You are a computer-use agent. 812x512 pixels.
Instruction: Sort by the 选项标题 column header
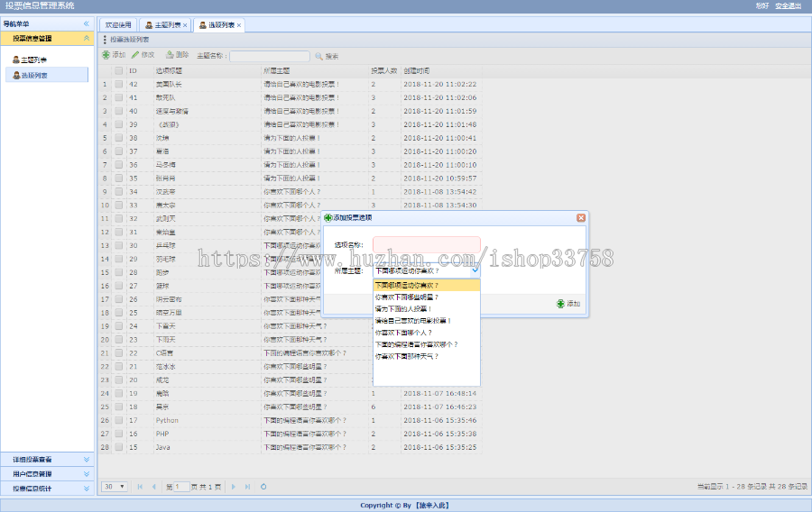pyautogui.click(x=208, y=71)
